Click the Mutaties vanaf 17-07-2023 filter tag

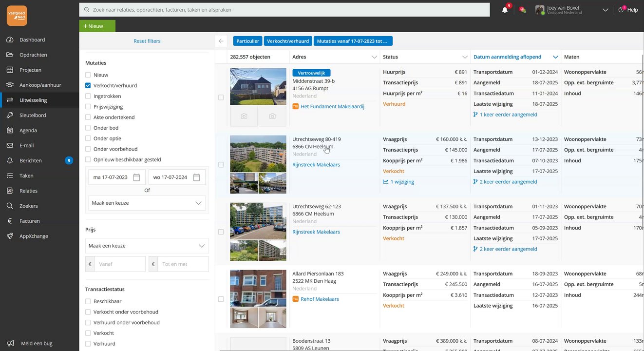tap(353, 41)
